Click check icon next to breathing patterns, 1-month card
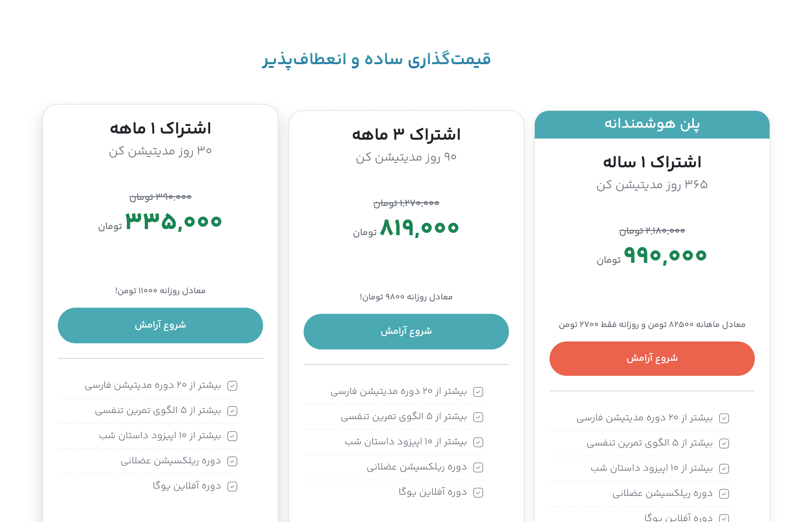This screenshot has height=522, width=812. tap(232, 411)
